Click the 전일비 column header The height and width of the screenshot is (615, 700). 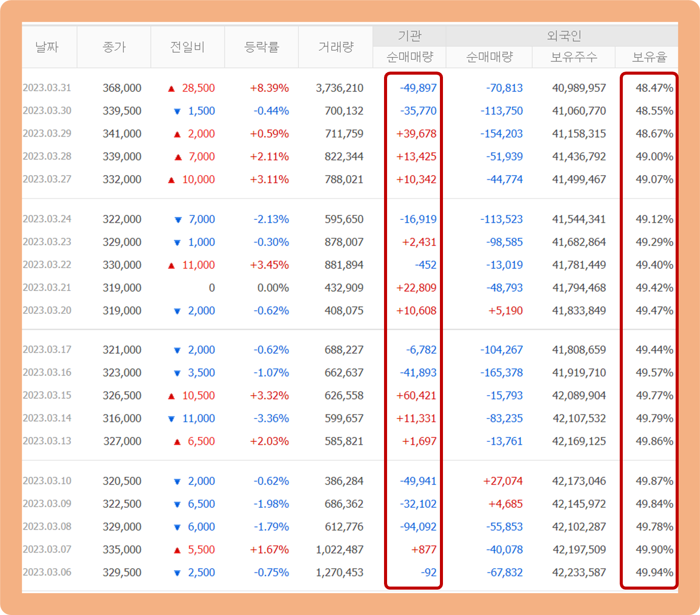[x=187, y=47]
